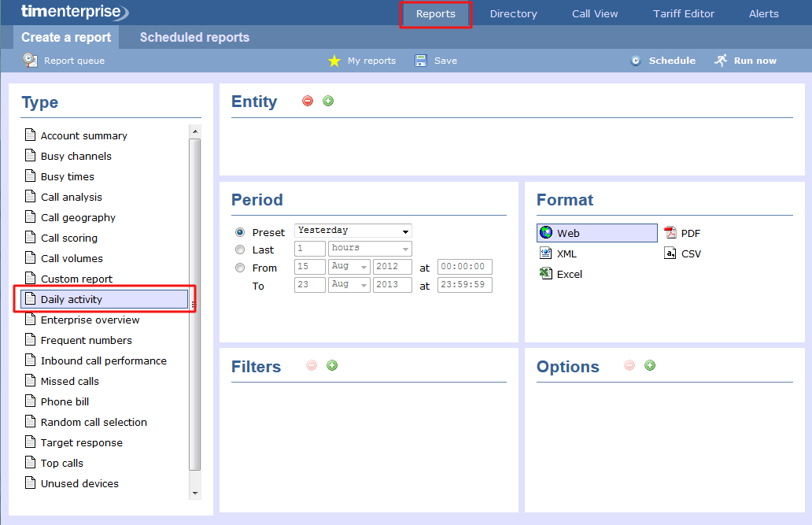812x525 pixels.
Task: Select the Preset radio button
Action: click(240, 232)
